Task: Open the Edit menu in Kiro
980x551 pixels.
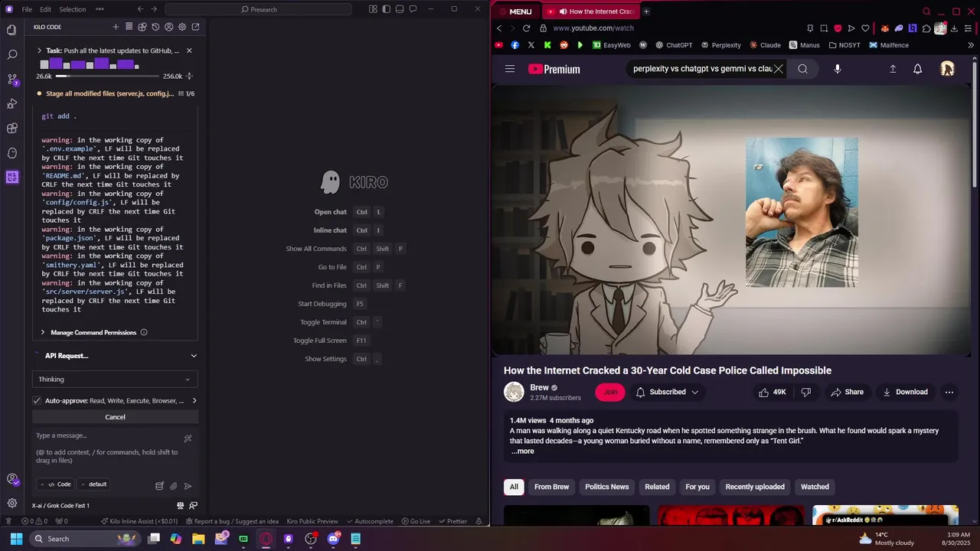Action: coord(45,9)
